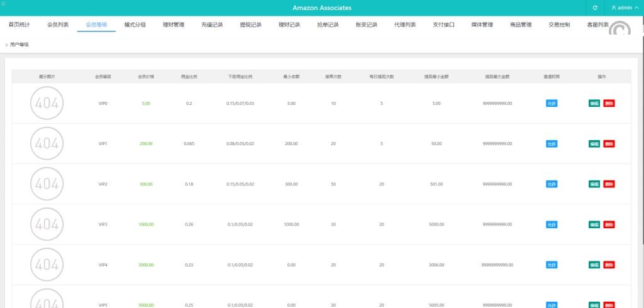Go to the 充值记录 tab
This screenshot has height=308, width=644.
pos(212,25)
